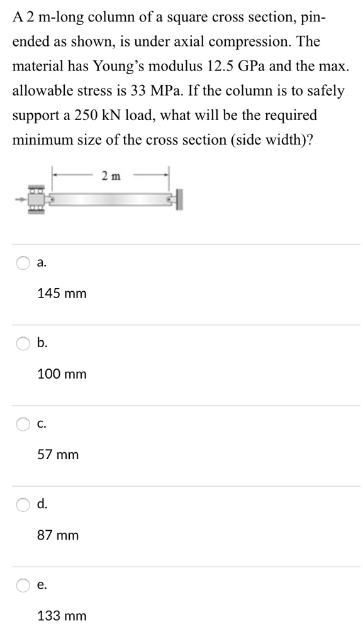Click the option c label
Image resolution: width=363 pixels, height=644 pixels.
pos(42,424)
